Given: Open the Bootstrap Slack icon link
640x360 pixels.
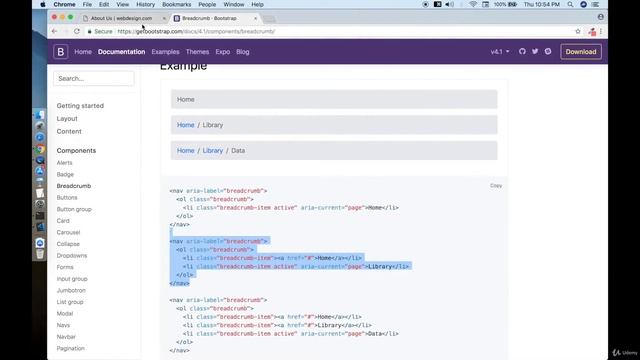Looking at the screenshot, I should coord(548,51).
